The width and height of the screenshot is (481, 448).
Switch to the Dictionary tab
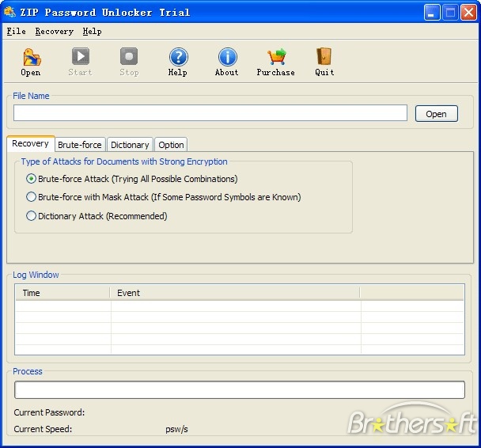click(x=130, y=145)
